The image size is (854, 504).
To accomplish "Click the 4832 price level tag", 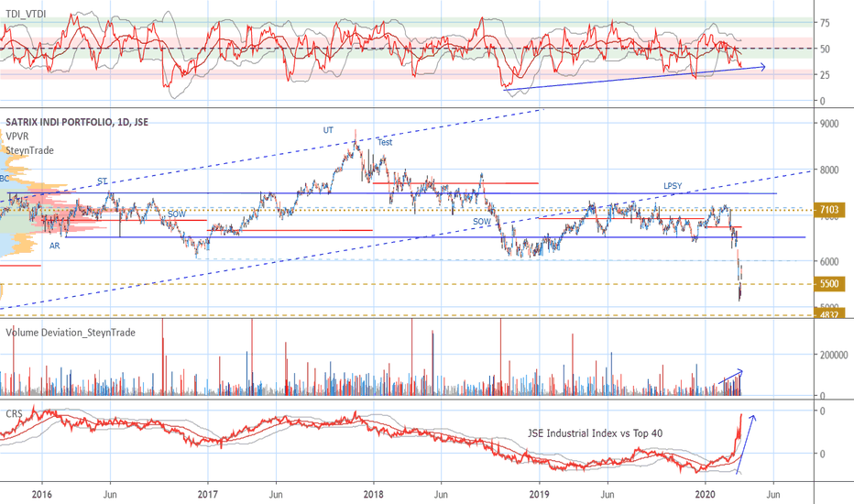I will (829, 313).
